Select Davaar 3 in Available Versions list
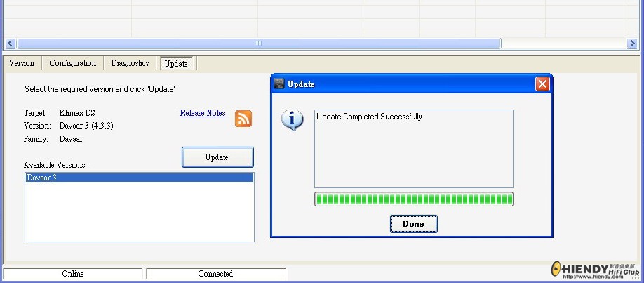 [x=139, y=178]
